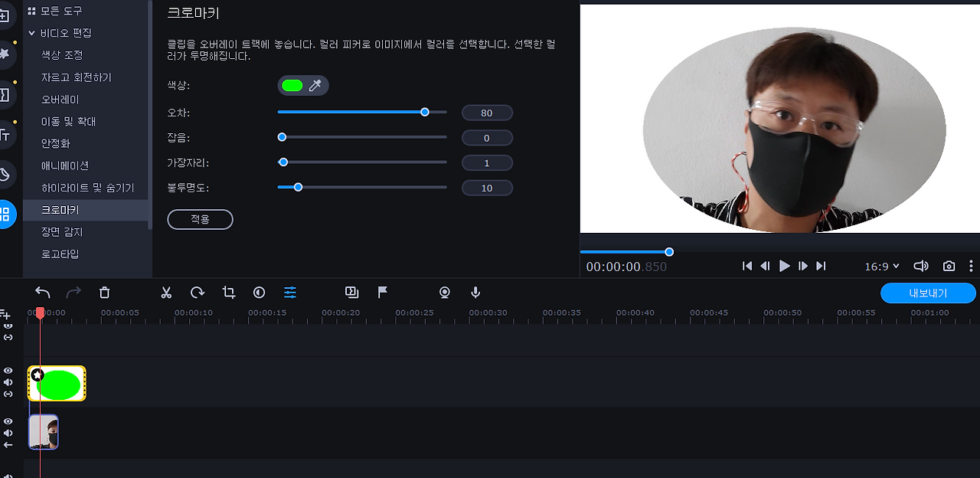Take a snapshot with camera icon

coord(949,266)
